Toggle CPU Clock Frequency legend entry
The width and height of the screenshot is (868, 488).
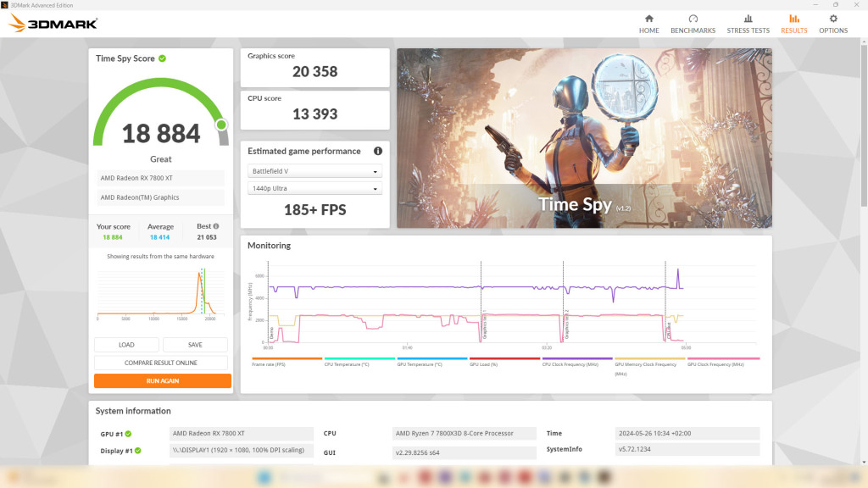[x=576, y=362]
